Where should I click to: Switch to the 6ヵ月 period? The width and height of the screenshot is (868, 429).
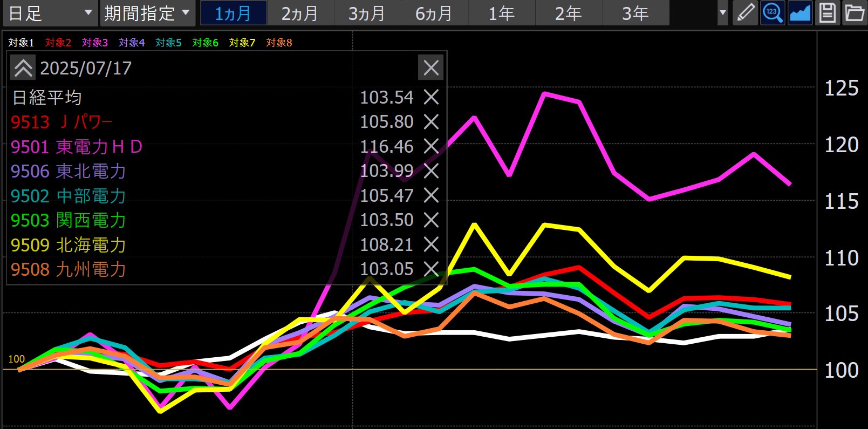coord(434,13)
